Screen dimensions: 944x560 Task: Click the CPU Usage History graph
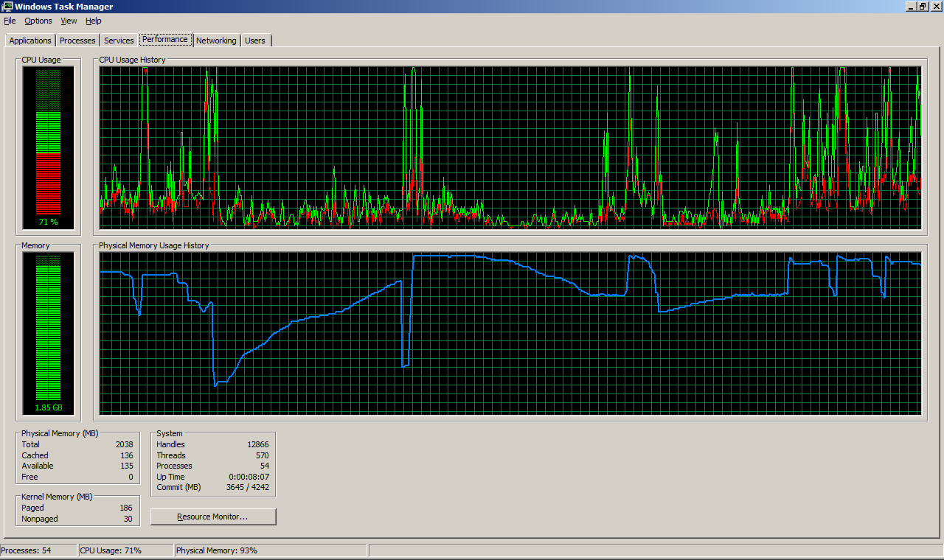(x=510, y=147)
